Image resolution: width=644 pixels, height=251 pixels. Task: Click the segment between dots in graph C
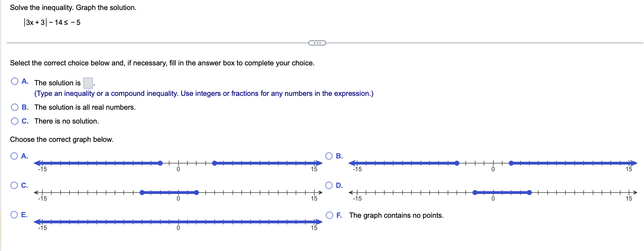(169, 192)
